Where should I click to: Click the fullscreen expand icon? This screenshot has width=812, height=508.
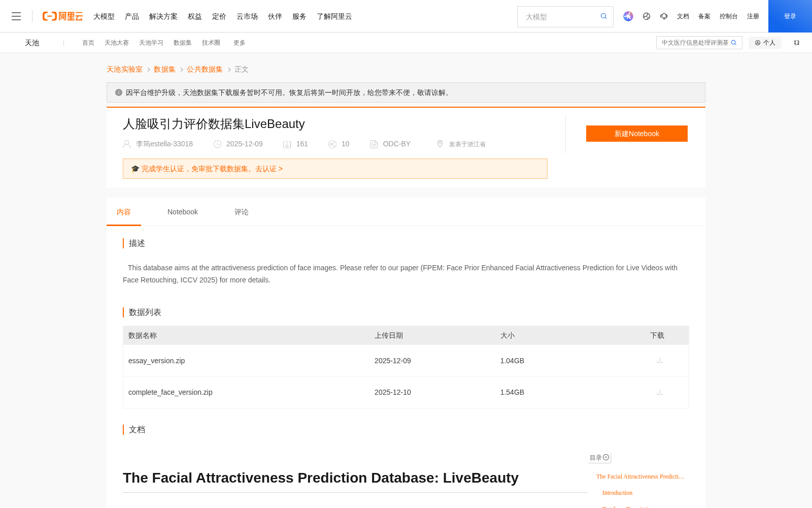tap(797, 43)
